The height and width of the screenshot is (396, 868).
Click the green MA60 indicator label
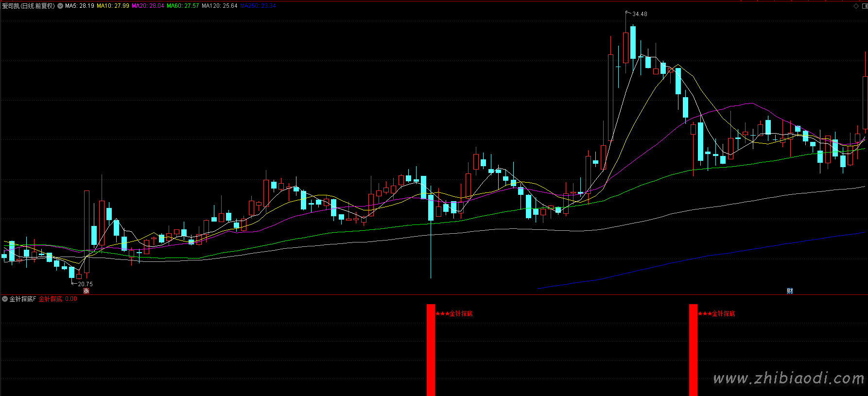(x=183, y=6)
